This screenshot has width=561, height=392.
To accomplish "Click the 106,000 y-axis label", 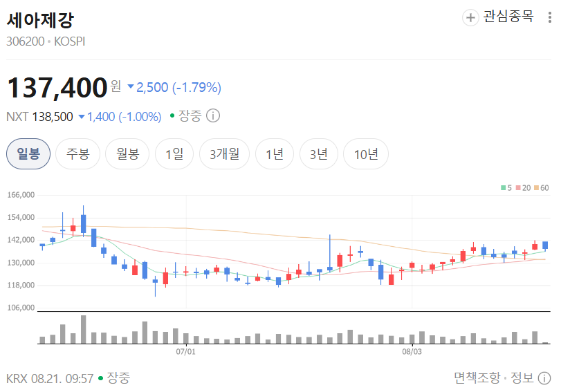I will tap(21, 308).
